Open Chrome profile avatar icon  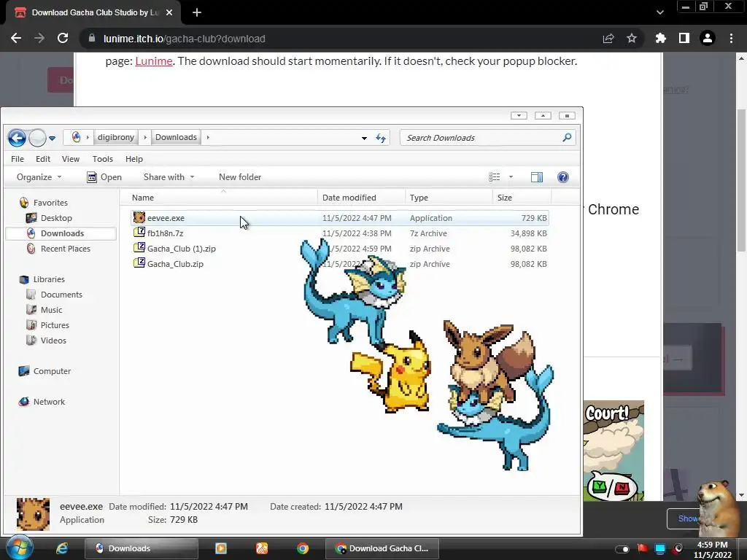708,39
